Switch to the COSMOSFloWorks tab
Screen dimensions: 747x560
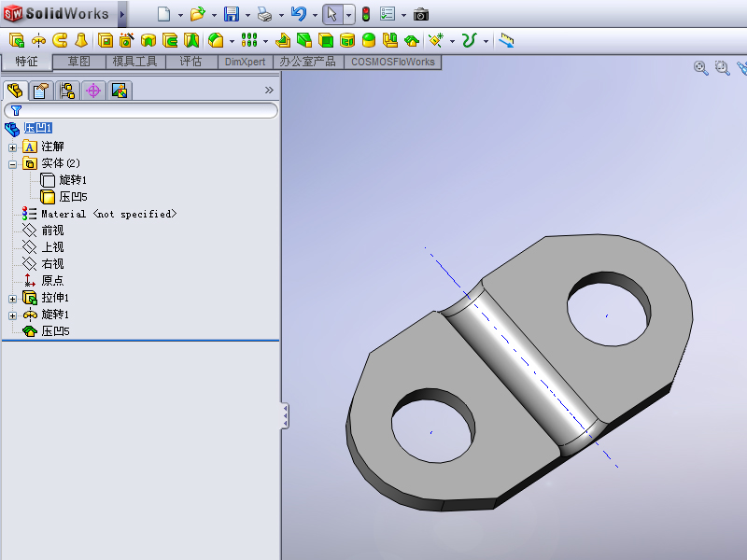393,62
